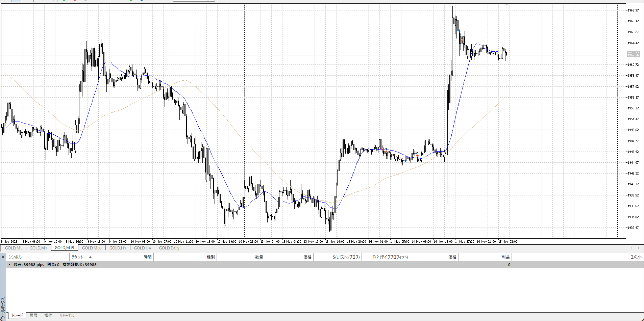This screenshot has height=321, width=644.
Task: Sort trades by 時間 column header
Action: point(147,257)
